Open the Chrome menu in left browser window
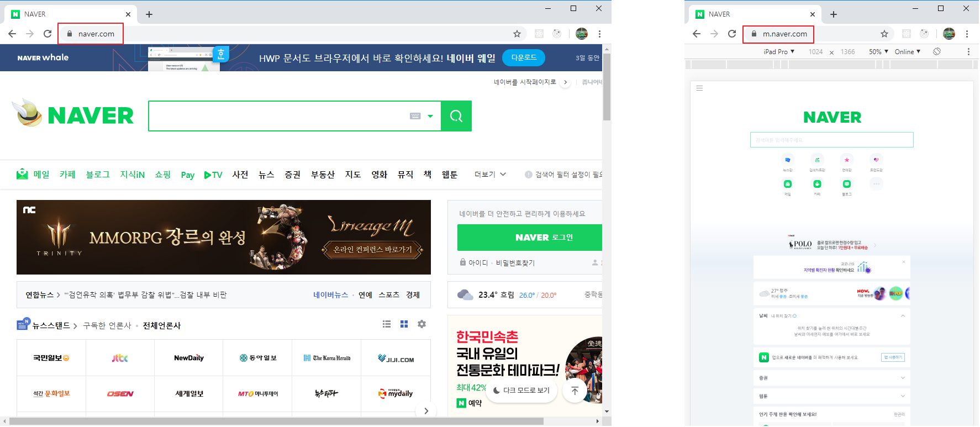The width and height of the screenshot is (980, 427). pos(599,34)
